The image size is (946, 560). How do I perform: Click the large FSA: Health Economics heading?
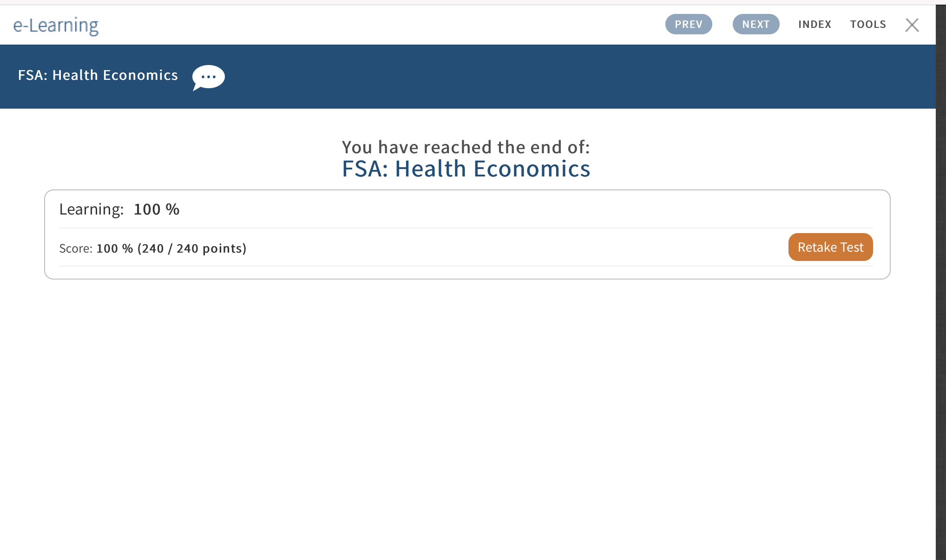click(466, 169)
